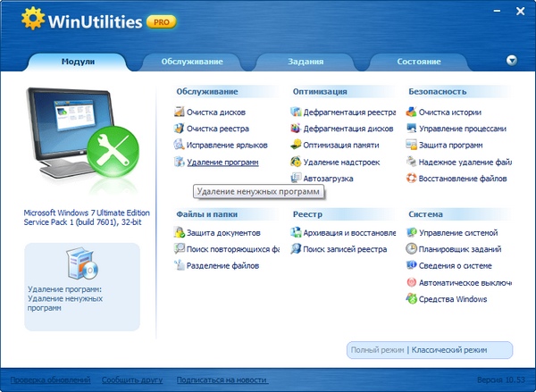The image size is (536, 392).
Task: Click the Средства Windows icon
Action: point(411,299)
